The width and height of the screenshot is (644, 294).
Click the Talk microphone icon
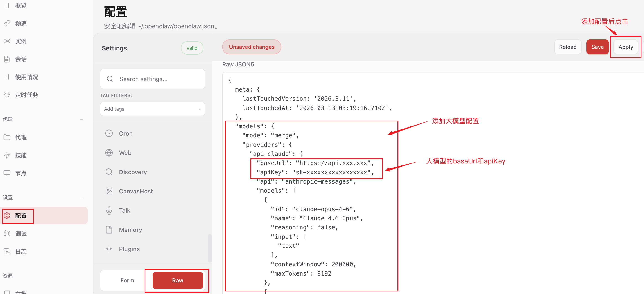coord(109,210)
